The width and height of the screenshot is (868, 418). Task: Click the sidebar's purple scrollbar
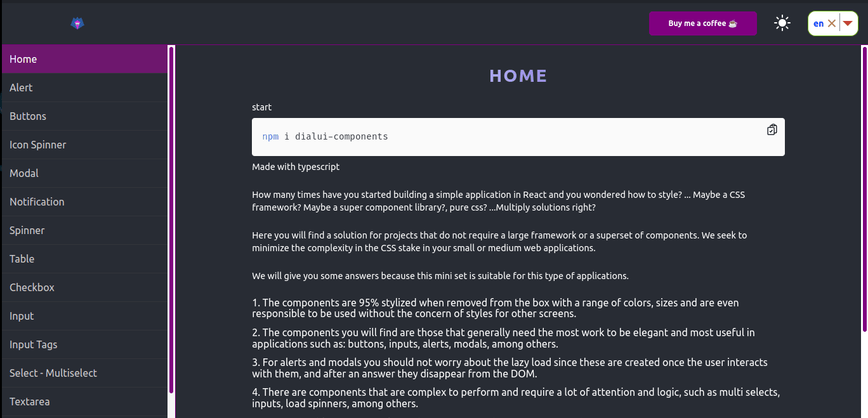tap(171, 219)
